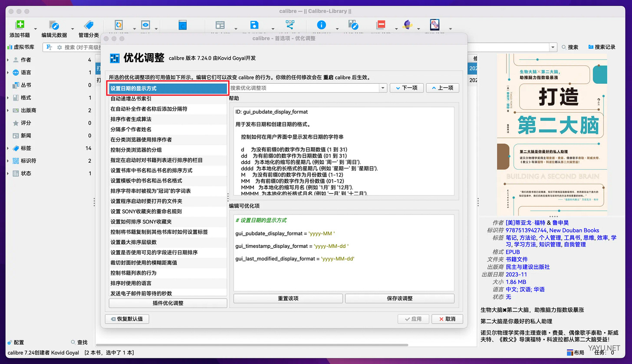Expand the 作者 category in tag browser
Screen dimensions: 632x364
(8, 60)
